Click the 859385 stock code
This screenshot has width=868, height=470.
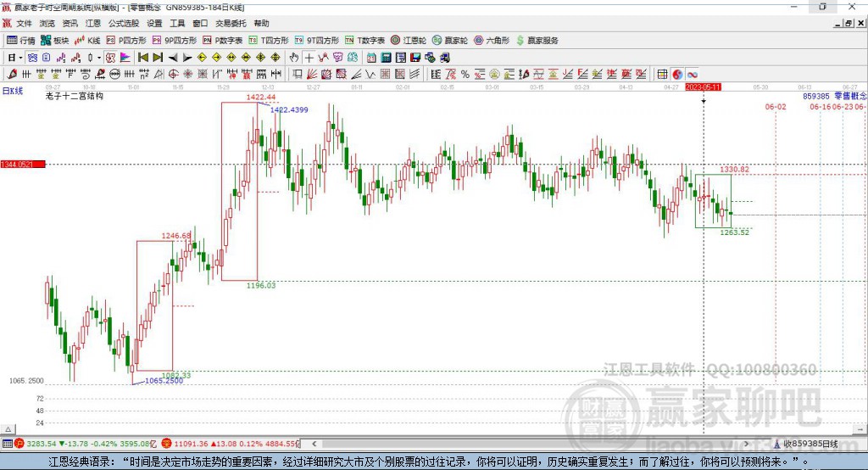pyautogui.click(x=816, y=96)
